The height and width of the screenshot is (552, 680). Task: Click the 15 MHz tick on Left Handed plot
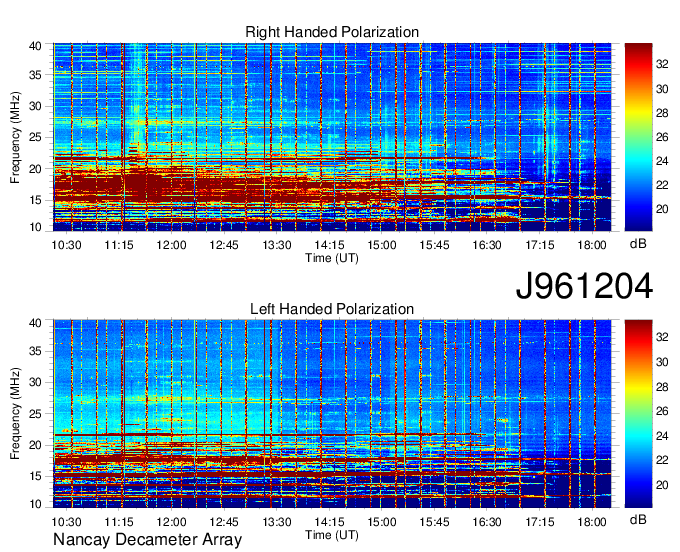coord(36,477)
